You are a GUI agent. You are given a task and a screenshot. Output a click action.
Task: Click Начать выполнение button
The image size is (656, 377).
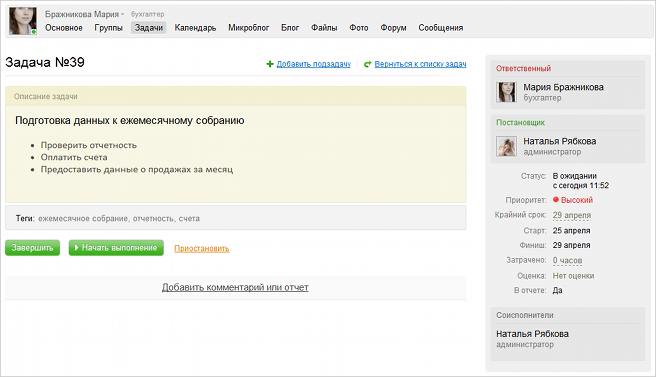click(x=116, y=248)
